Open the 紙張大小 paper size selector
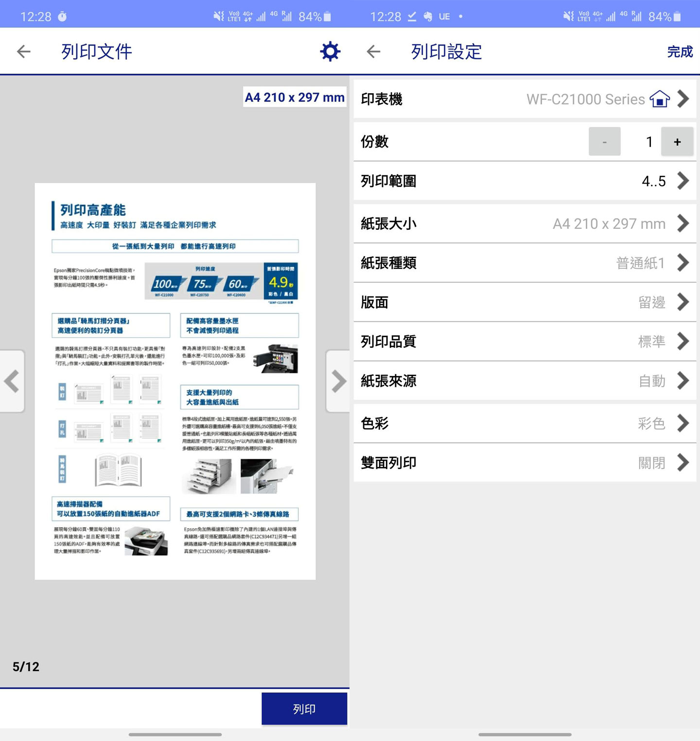The image size is (700, 741). pyautogui.click(x=525, y=224)
